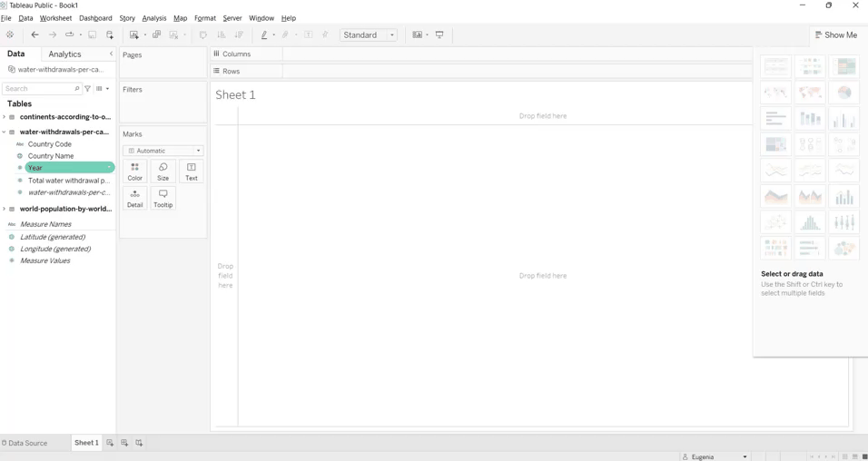
Task: Click the Size button on Marks card
Action: [163, 172]
